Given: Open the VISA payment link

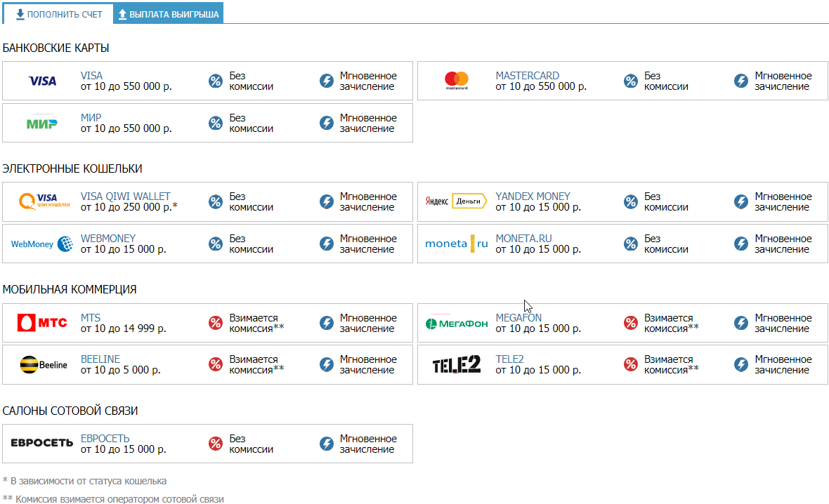Looking at the screenshot, I should 91,76.
